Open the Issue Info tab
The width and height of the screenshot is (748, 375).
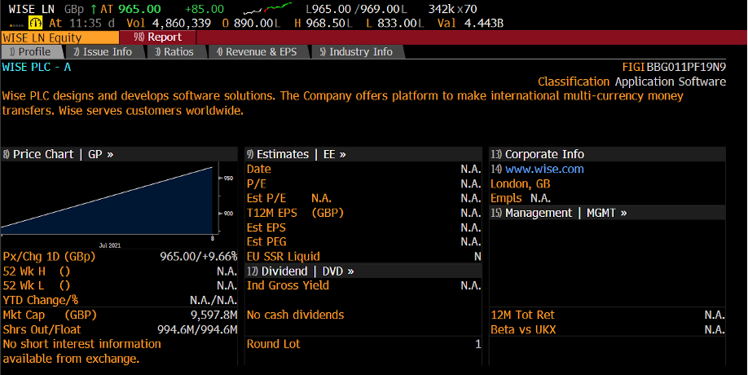(104, 52)
